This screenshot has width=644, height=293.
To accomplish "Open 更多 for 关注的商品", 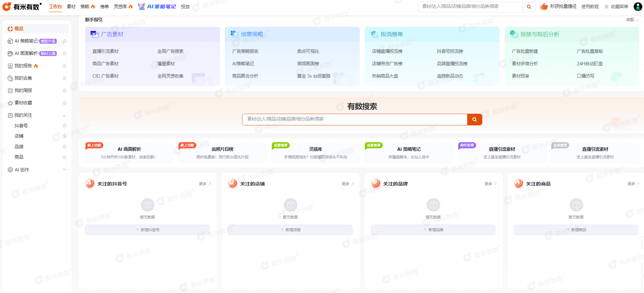I will point(633,184).
